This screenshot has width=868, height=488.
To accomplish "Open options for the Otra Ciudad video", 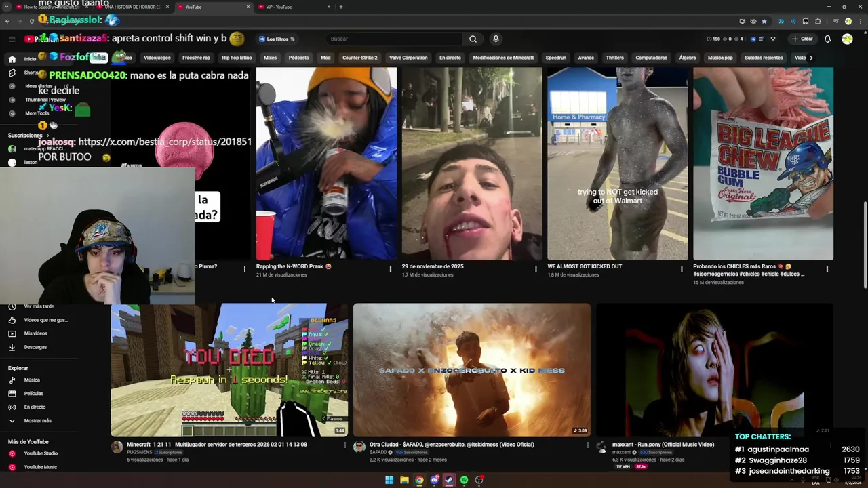I will tap(587, 445).
